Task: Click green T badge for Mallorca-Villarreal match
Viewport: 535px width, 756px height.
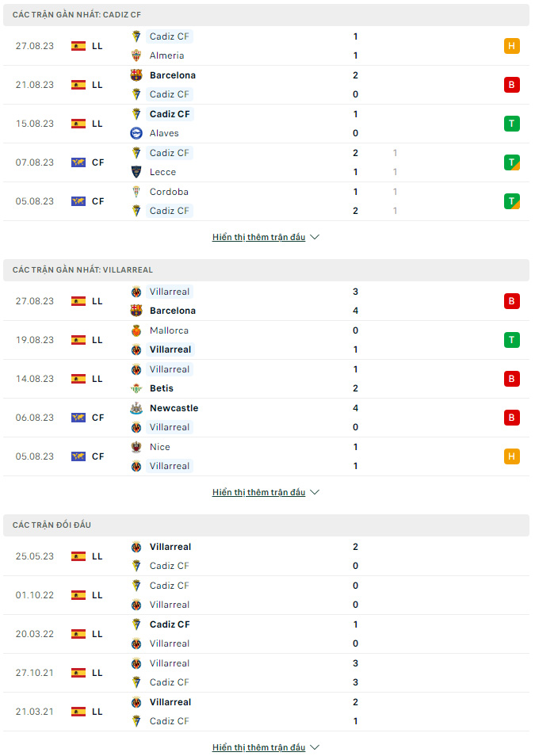Action: [511, 340]
